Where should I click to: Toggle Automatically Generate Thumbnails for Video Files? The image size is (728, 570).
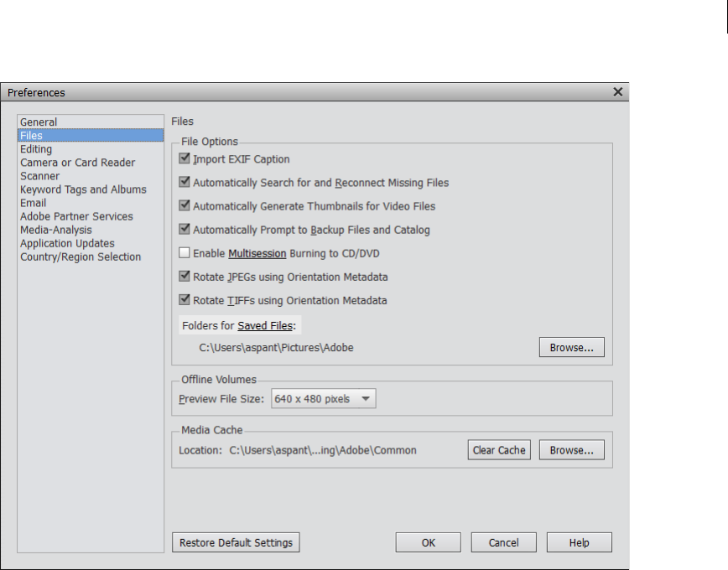click(185, 205)
